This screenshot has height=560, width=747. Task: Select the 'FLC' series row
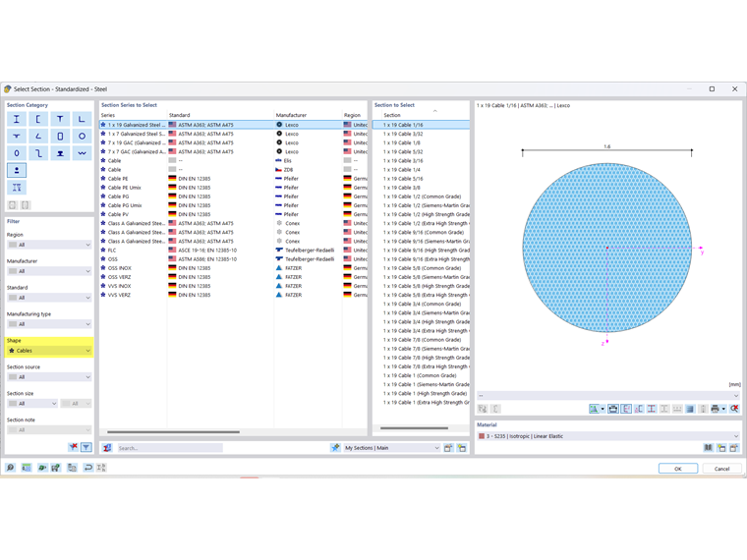[234, 250]
